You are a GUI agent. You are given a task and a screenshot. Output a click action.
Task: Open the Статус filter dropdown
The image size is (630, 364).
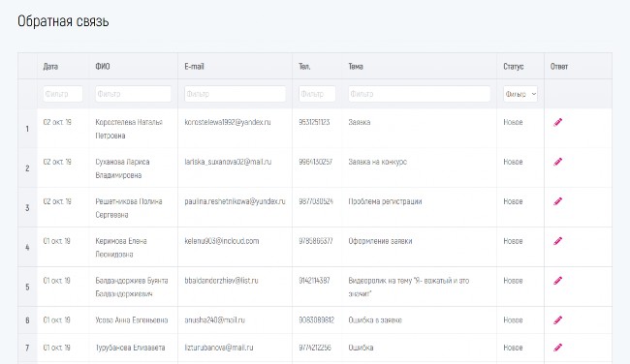(x=520, y=94)
